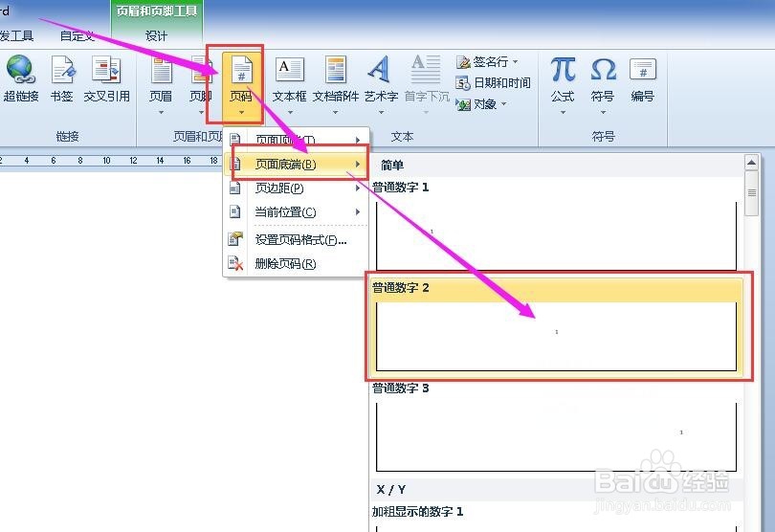
Task: Click the 加粗显示的数字 1 label
Action: pyautogui.click(x=418, y=511)
